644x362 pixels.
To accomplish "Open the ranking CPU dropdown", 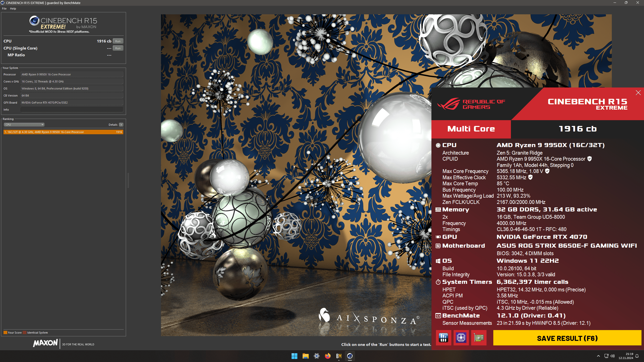I will pos(24,125).
